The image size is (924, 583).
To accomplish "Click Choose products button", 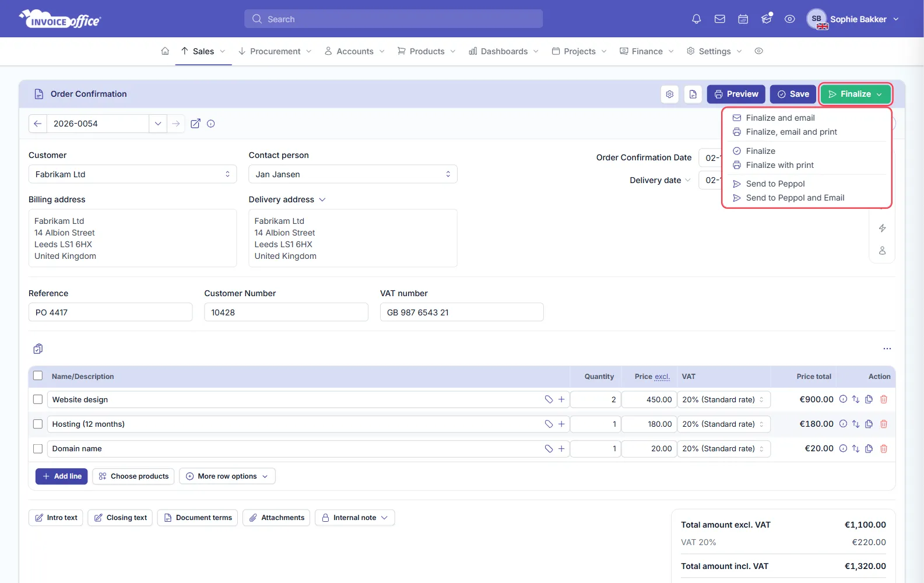I will coord(133,476).
